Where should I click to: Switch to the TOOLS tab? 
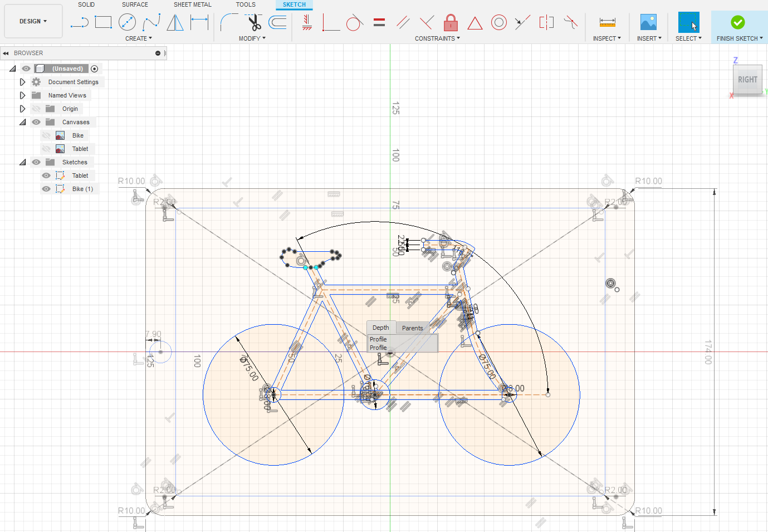pos(246,4)
